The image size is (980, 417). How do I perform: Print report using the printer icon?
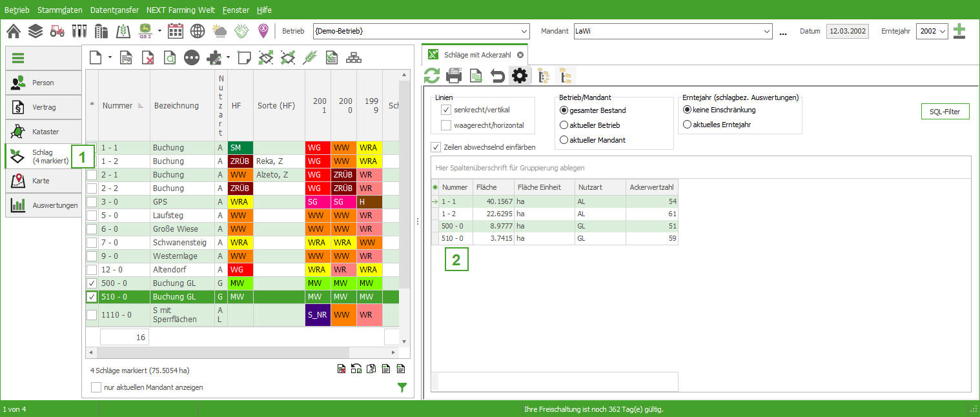click(454, 76)
